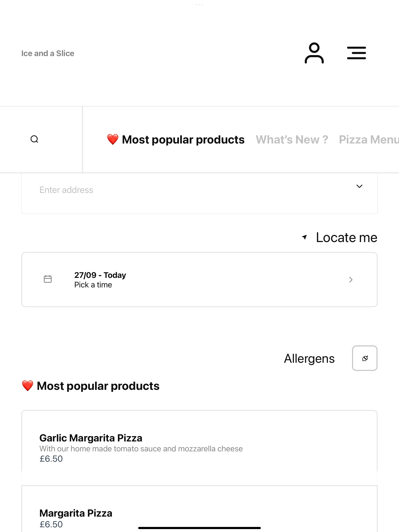This screenshot has width=399, height=532.
Task: Open the 27/09 - Today time selector
Action: click(199, 279)
